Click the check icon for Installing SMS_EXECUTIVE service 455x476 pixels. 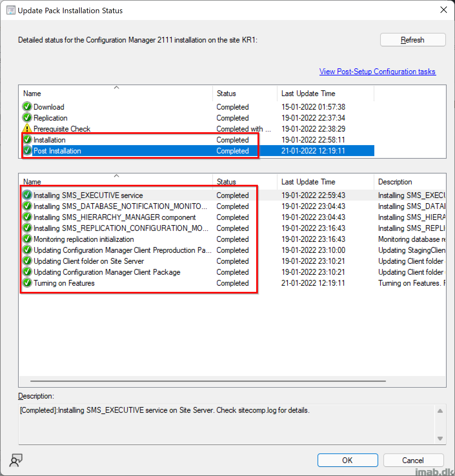click(x=27, y=195)
